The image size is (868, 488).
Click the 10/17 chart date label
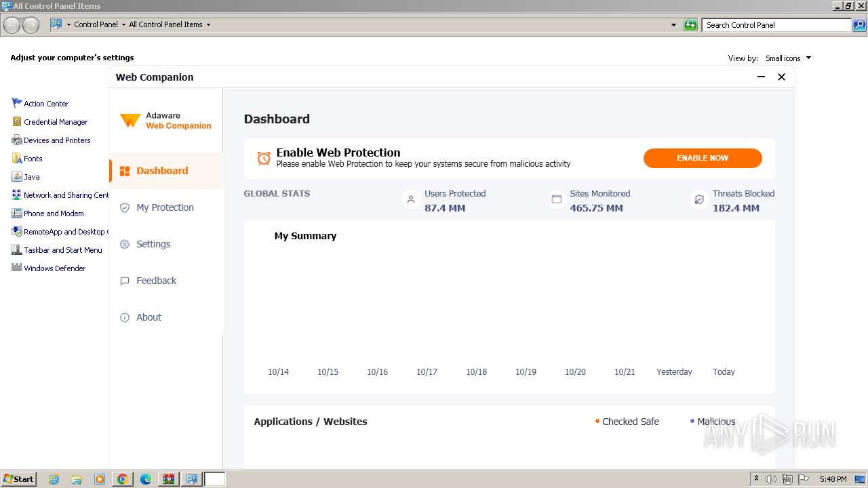pyautogui.click(x=427, y=371)
